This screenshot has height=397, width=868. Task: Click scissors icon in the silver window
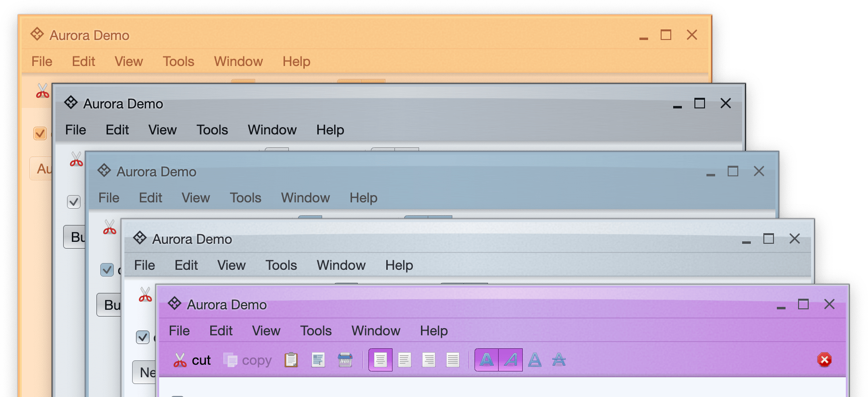pyautogui.click(x=146, y=294)
